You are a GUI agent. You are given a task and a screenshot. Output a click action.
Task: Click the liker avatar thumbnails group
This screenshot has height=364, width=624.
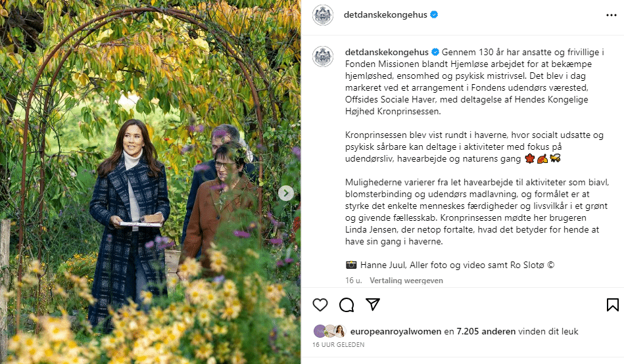click(x=329, y=331)
